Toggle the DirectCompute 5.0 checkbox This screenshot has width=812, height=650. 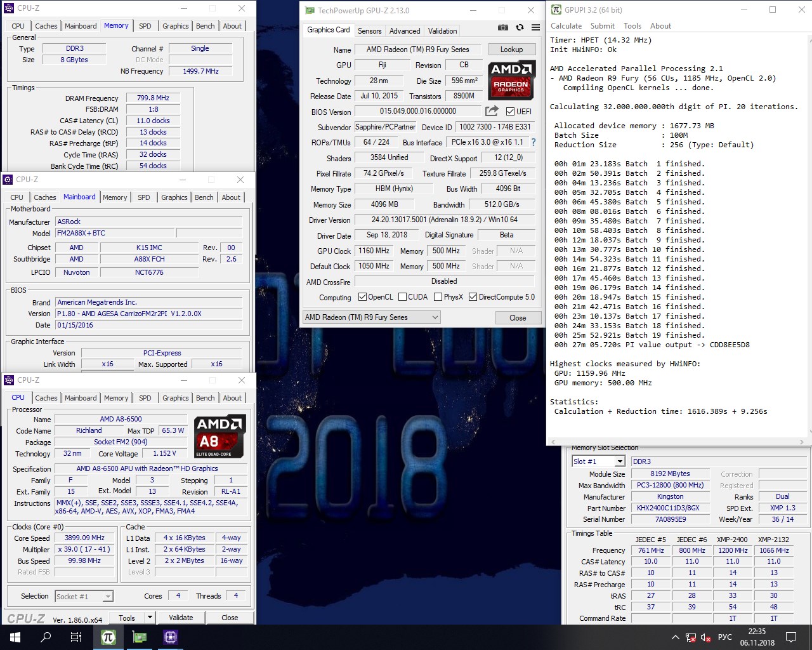[473, 297]
